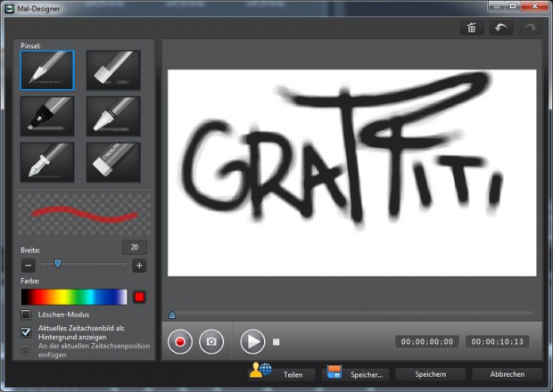Click the Speichern button
This screenshot has width=553, height=392.
(430, 374)
